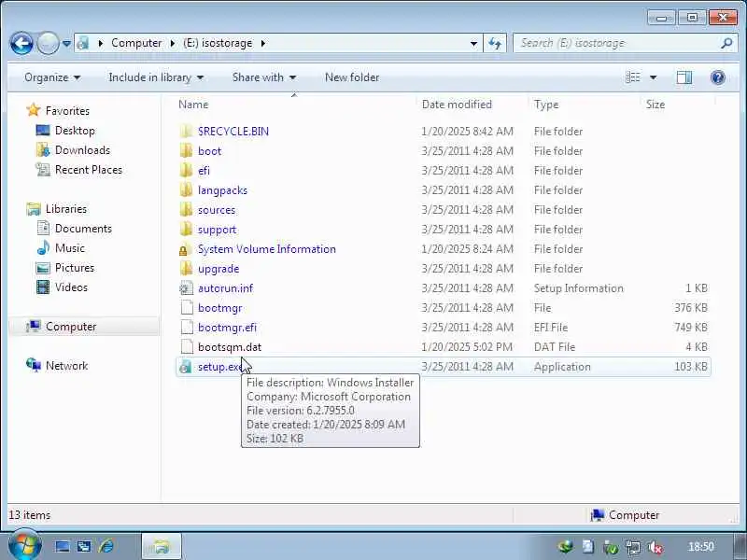Open Help with the question mark icon

717,77
